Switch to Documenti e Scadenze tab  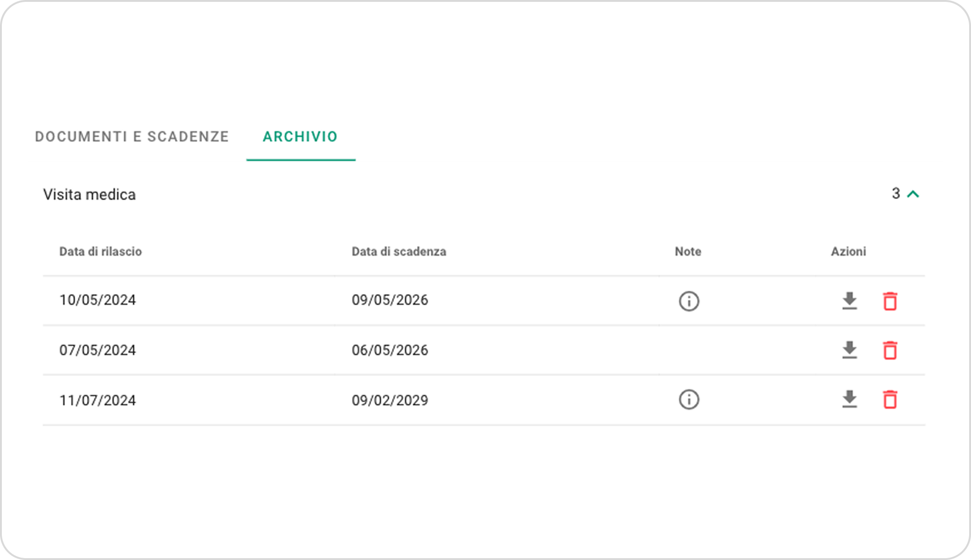(x=132, y=137)
